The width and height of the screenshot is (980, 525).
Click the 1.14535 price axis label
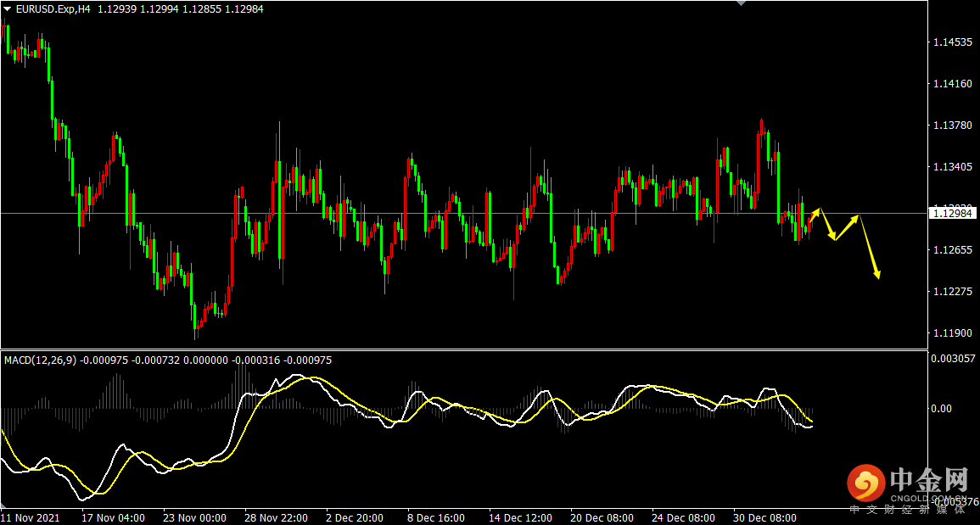point(953,42)
